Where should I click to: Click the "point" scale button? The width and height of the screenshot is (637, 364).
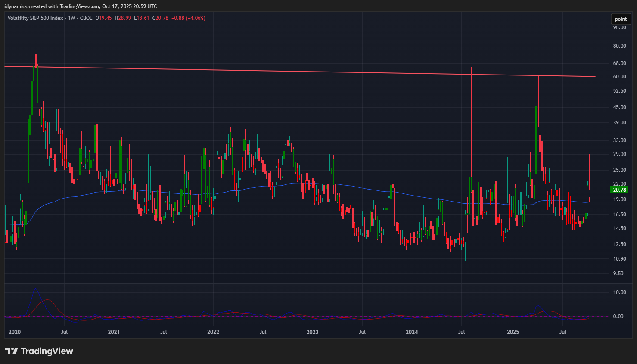[x=621, y=19]
